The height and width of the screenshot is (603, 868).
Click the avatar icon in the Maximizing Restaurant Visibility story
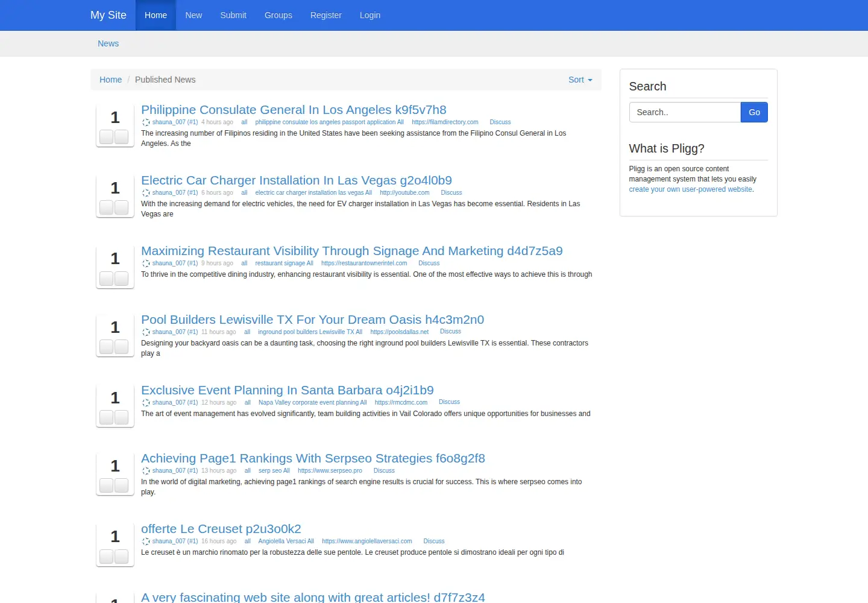[x=146, y=264]
